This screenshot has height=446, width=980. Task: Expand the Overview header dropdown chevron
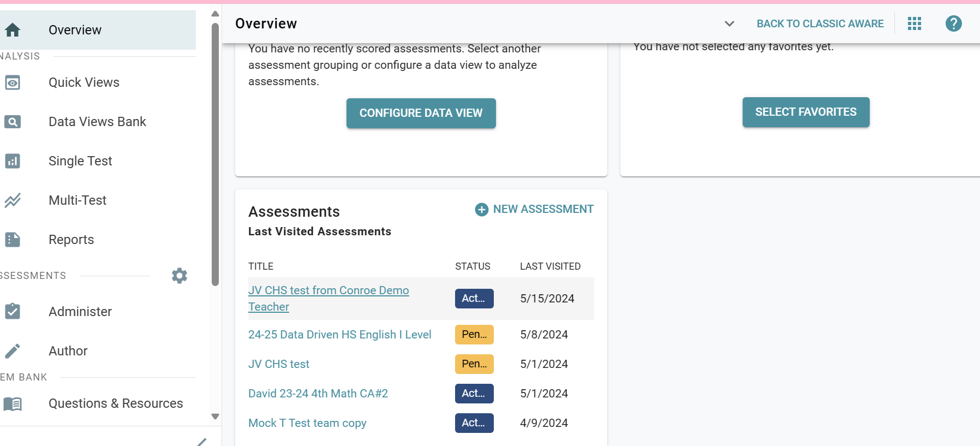(x=729, y=23)
